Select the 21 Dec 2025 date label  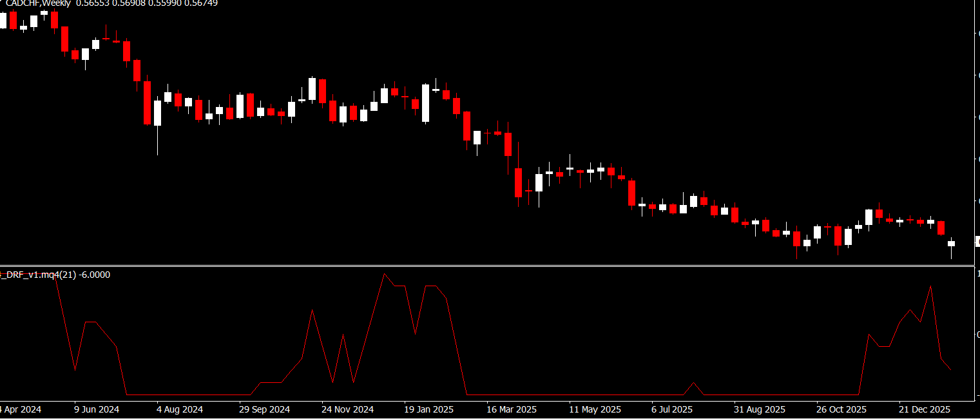click(925, 409)
